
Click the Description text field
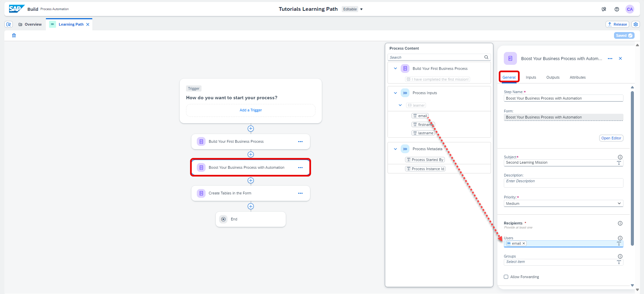563,183
